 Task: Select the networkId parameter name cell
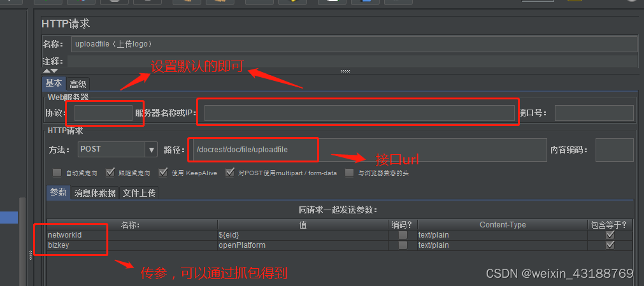pos(132,235)
